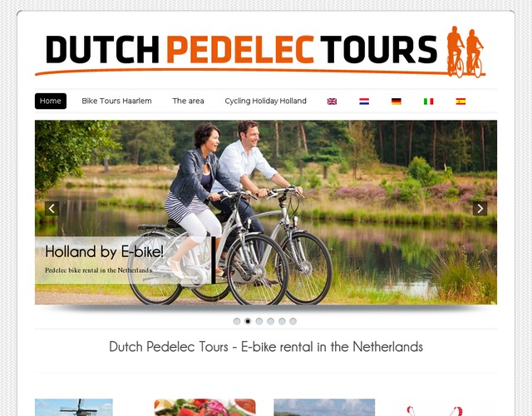Jump to the fourth slide dot
Viewport: 532px width, 416px height.
(x=271, y=321)
